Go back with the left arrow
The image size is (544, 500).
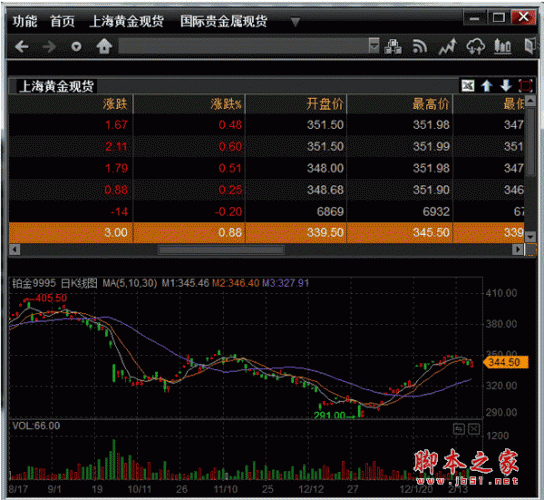coord(22,46)
